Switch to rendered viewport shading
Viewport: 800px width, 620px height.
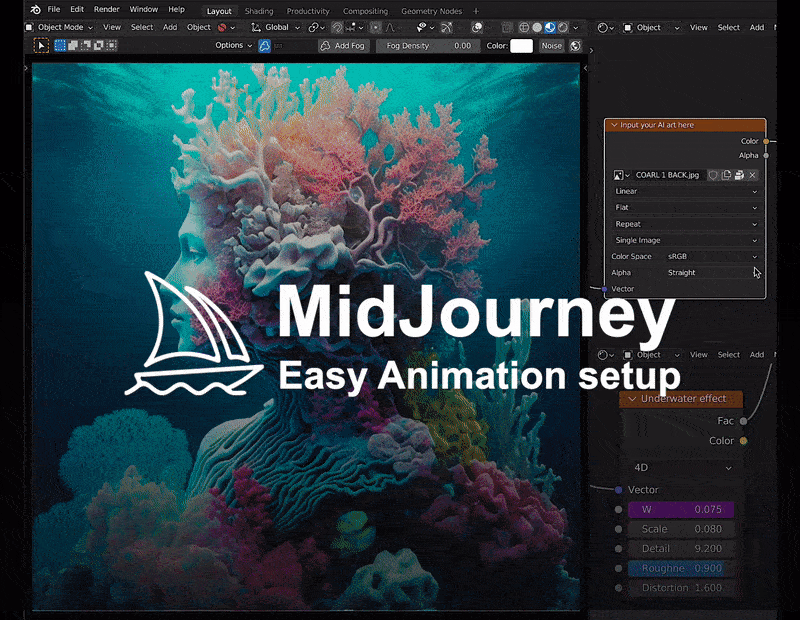[562, 28]
